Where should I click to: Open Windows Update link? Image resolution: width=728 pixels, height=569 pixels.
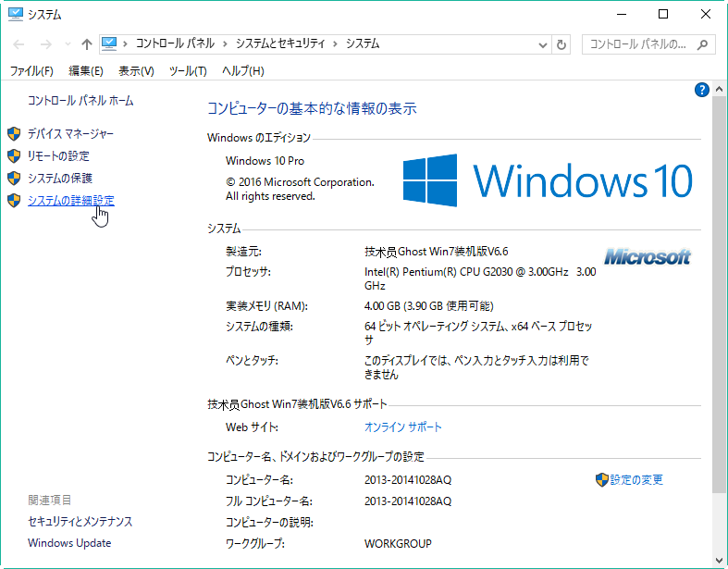click(69, 543)
